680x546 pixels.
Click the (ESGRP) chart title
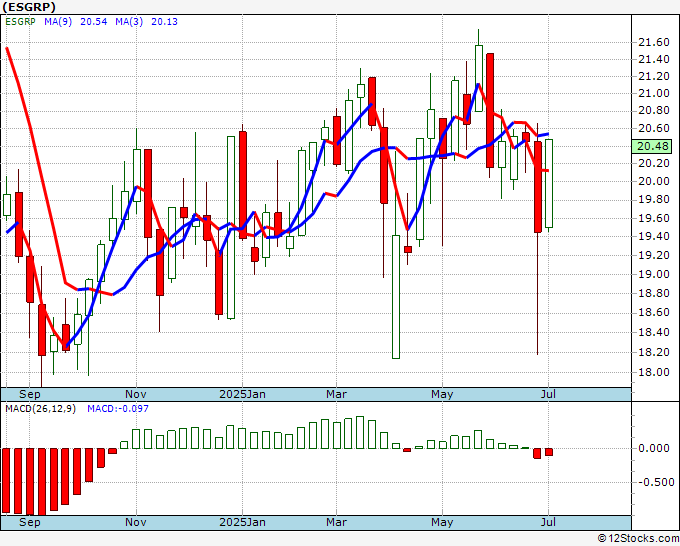[29, 7]
